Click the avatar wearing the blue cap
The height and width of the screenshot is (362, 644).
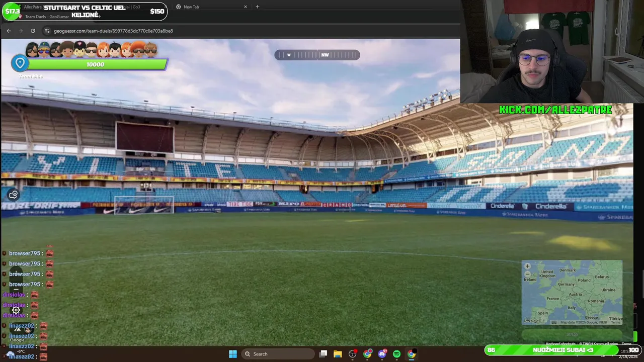click(x=44, y=49)
